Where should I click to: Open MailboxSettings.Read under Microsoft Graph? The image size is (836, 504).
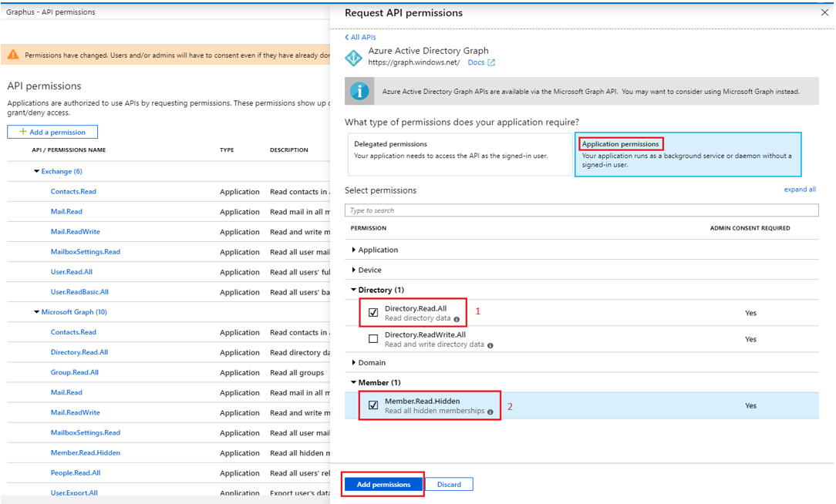point(86,432)
